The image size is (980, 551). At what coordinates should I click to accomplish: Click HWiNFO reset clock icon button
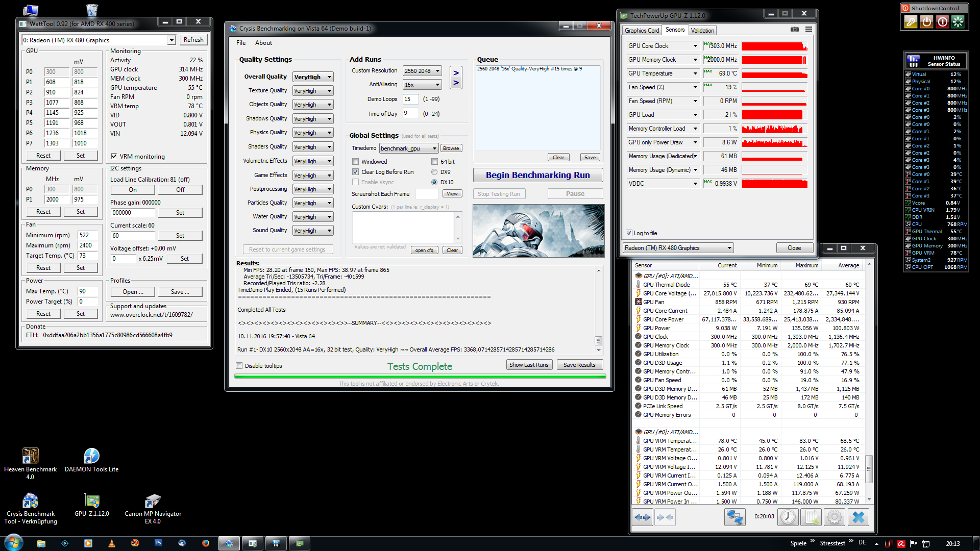[788, 517]
